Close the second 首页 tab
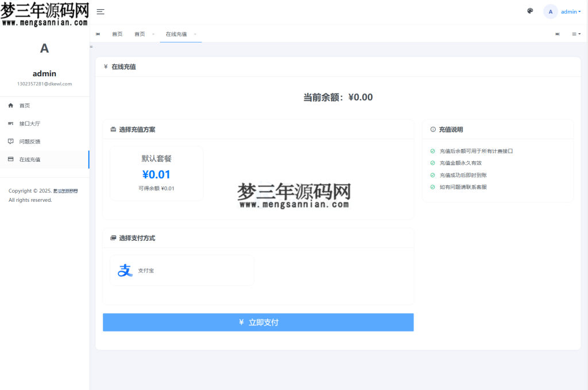Image resolution: width=588 pixels, height=390 pixels. click(x=153, y=34)
